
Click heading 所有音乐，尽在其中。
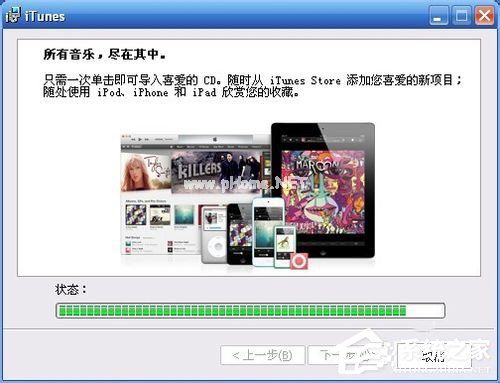click(x=104, y=54)
